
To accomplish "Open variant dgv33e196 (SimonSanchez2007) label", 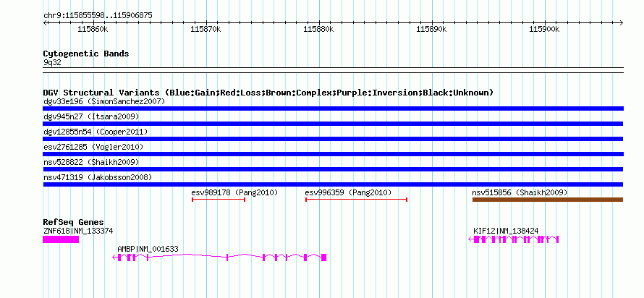I will [104, 101].
